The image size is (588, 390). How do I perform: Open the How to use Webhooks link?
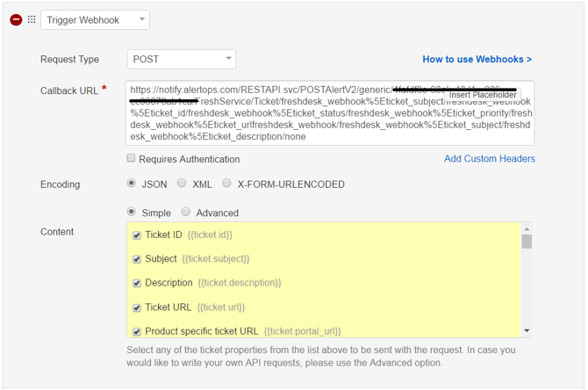tap(477, 60)
